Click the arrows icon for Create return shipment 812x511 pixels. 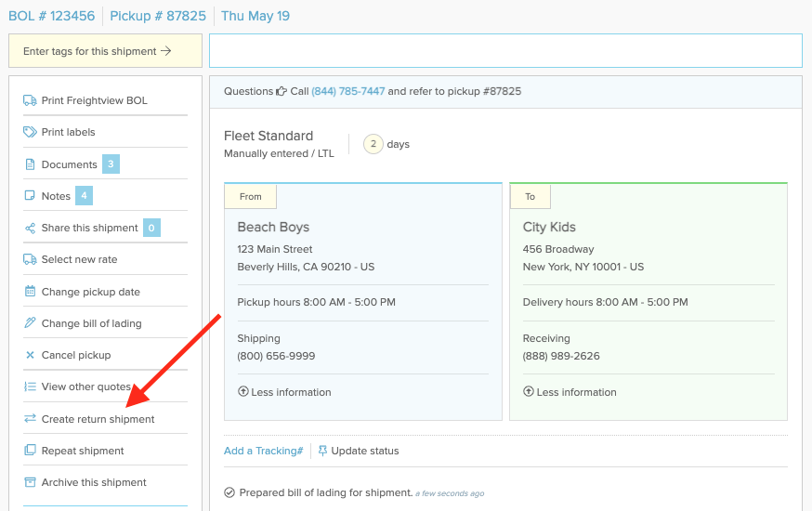(x=30, y=418)
